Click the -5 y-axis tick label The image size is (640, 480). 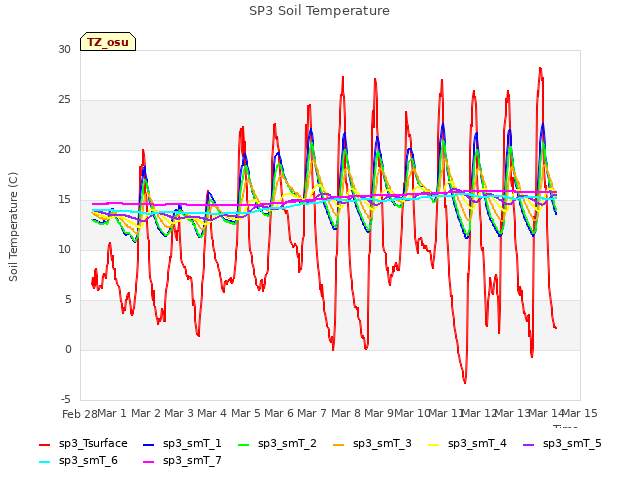pos(66,399)
